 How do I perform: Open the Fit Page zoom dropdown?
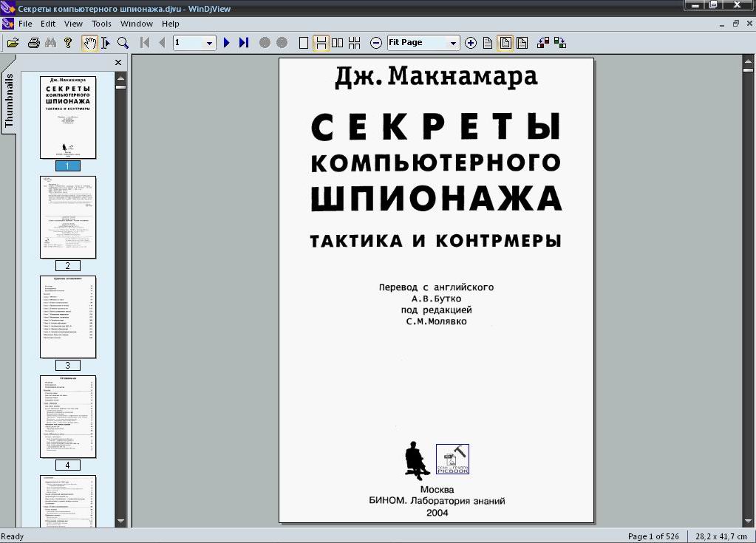(454, 43)
